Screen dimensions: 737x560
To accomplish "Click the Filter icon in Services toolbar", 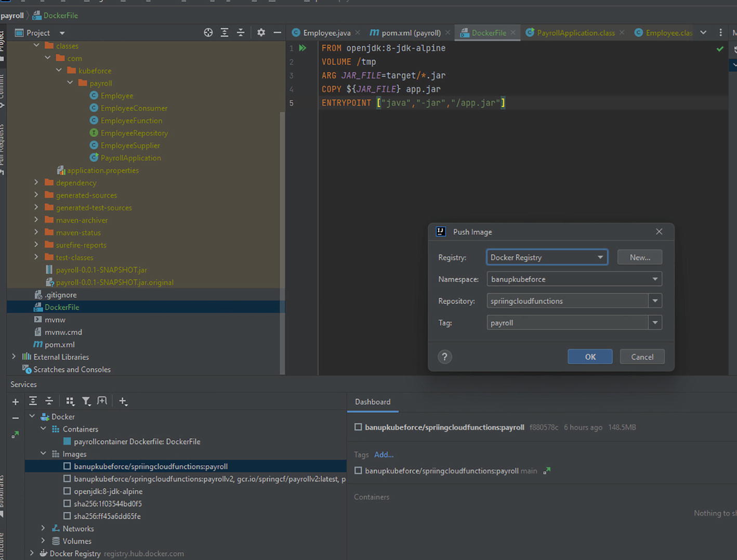I will pyautogui.click(x=86, y=401).
